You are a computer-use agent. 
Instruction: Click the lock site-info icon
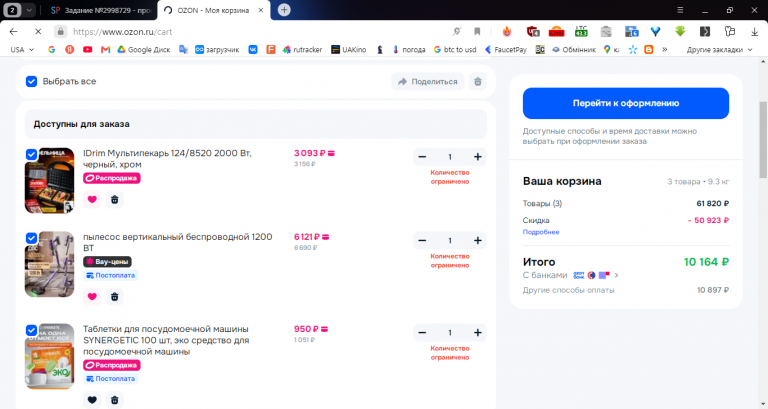[60, 32]
